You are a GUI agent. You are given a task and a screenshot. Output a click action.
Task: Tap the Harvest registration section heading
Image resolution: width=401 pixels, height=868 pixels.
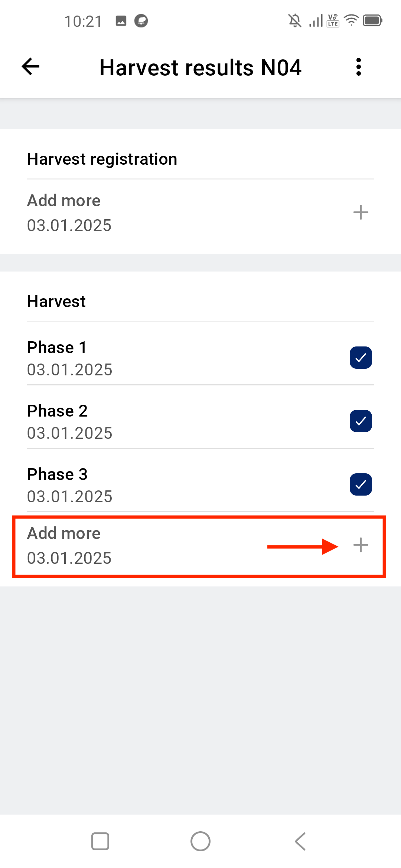click(x=102, y=159)
